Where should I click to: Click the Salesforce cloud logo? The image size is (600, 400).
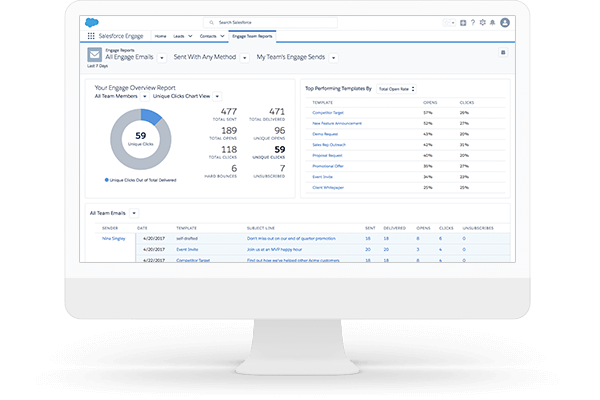(x=93, y=22)
